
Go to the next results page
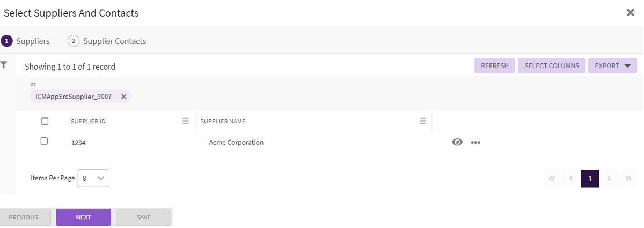(x=609, y=179)
